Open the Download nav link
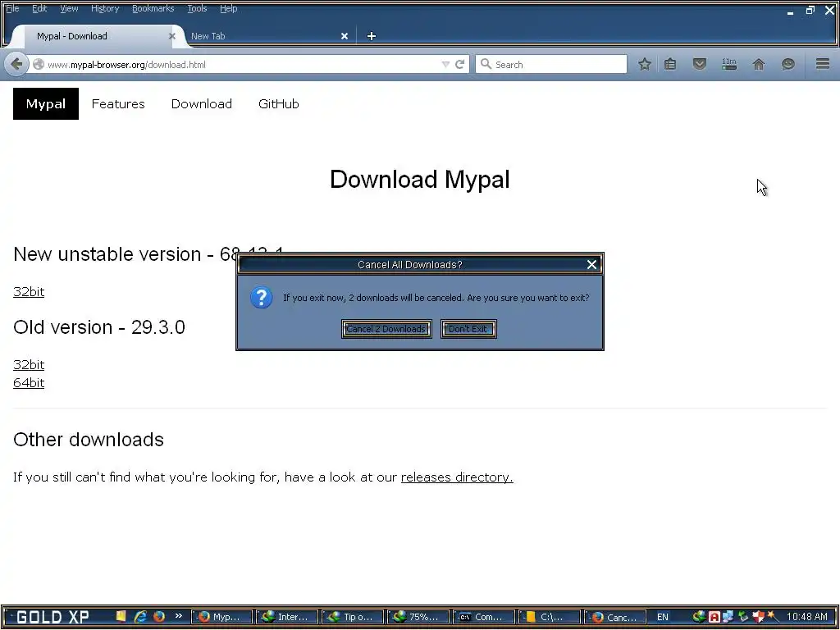Viewport: 840px width, 630px height. (x=202, y=103)
